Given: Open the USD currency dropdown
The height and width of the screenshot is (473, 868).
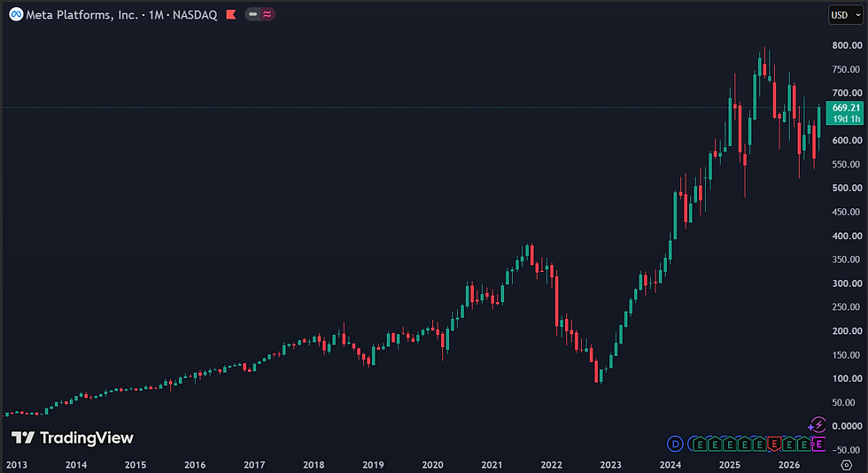Looking at the screenshot, I should pyautogui.click(x=846, y=15).
